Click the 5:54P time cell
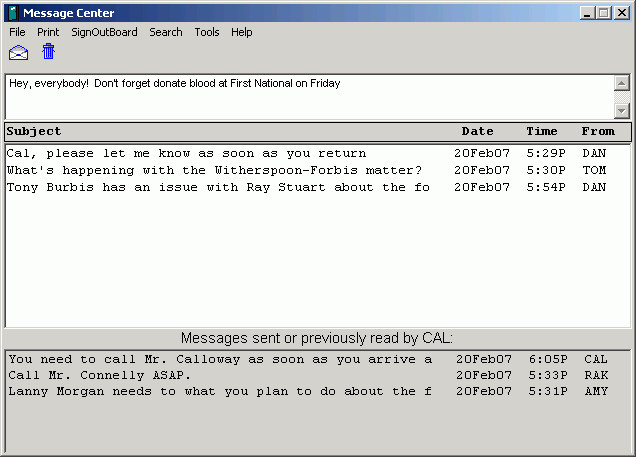 (546, 187)
